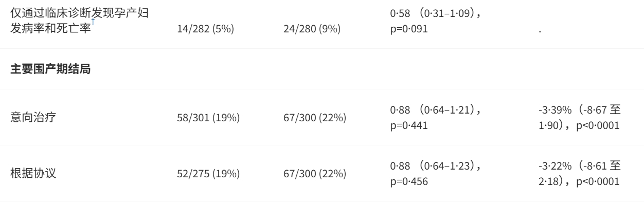Click 67/300 (22%) in the 根据协议 row
Image resolution: width=644 pixels, height=204 pixels.
pyautogui.click(x=314, y=174)
